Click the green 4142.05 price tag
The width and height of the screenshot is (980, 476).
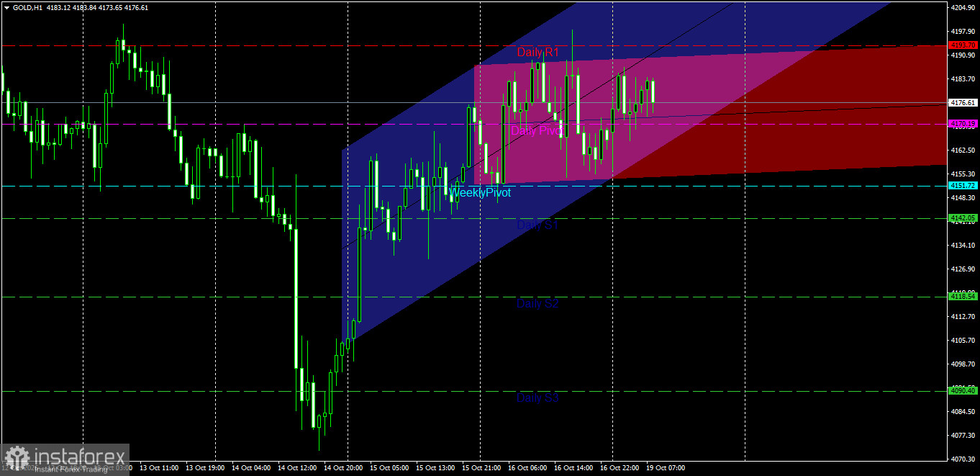pos(963,217)
